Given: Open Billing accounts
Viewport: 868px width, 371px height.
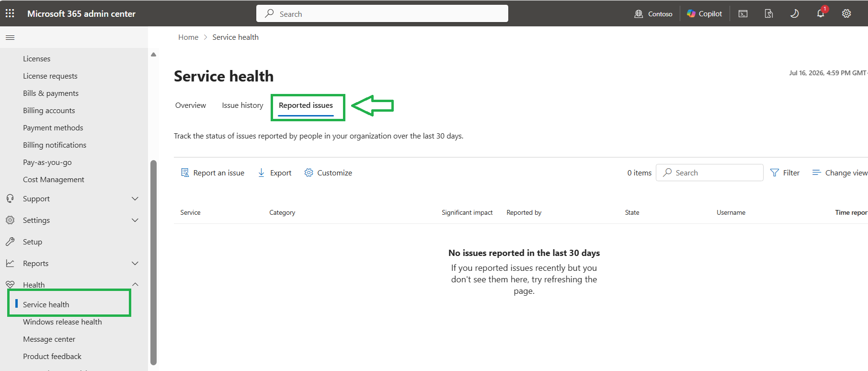Looking at the screenshot, I should pos(49,110).
